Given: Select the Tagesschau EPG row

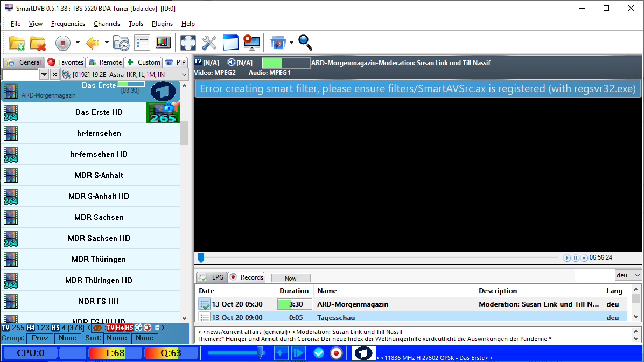Looking at the screenshot, I should point(412,317).
